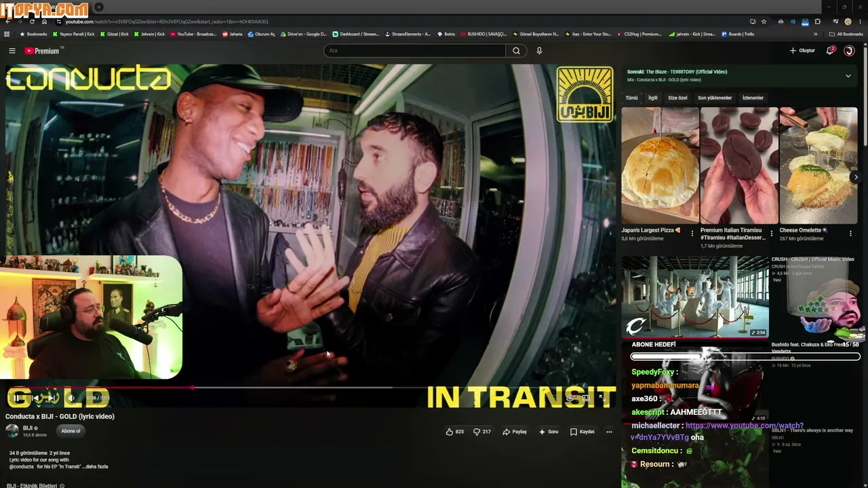
Task: Click the search magnifier button
Action: 516,51
